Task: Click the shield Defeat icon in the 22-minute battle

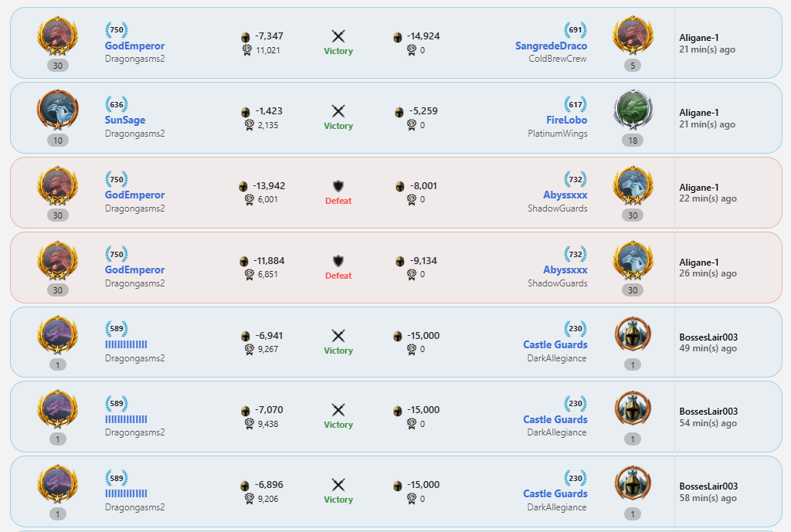Action: click(338, 185)
